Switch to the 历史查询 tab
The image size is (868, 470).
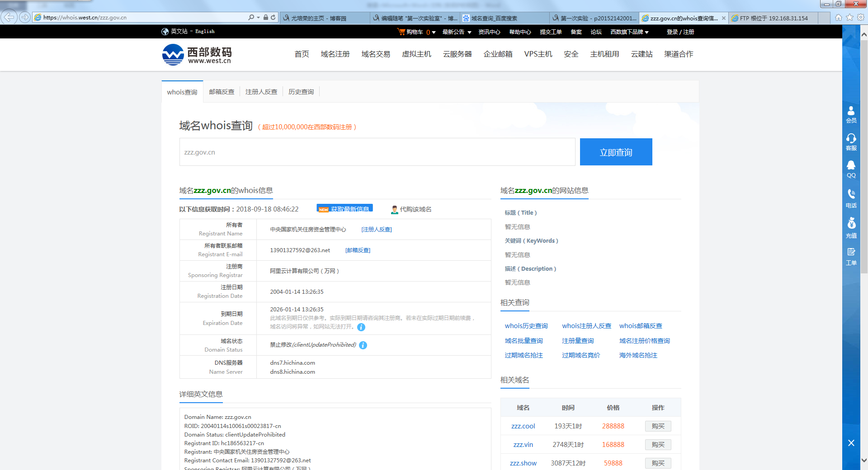(x=301, y=92)
